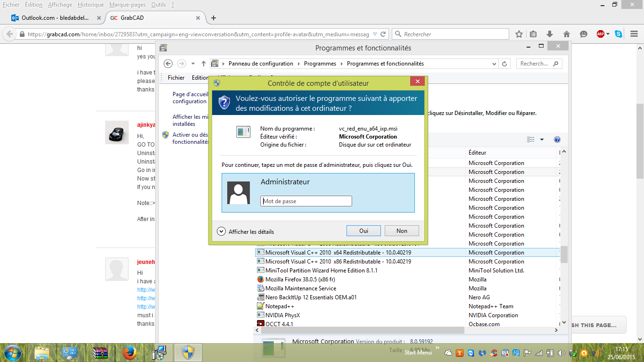
Task: Select Mozilla Firefox 38.0.5 row
Action: click(408, 280)
